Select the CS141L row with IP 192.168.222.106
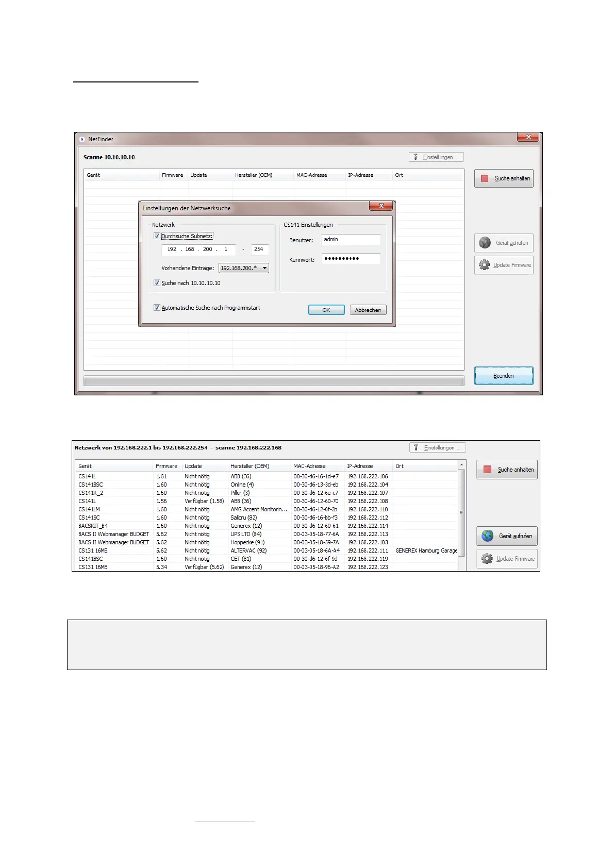Image resolution: width=614 pixels, height=868 pixels. point(267,476)
